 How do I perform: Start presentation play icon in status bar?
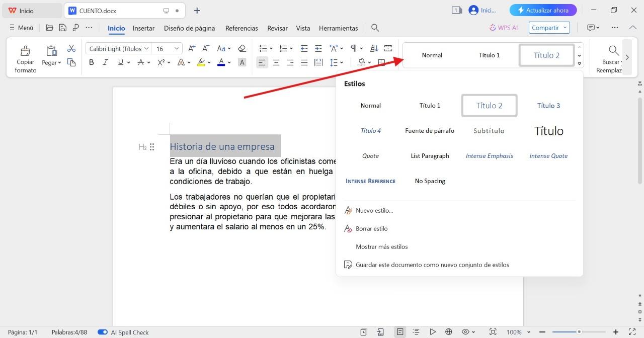432,332
